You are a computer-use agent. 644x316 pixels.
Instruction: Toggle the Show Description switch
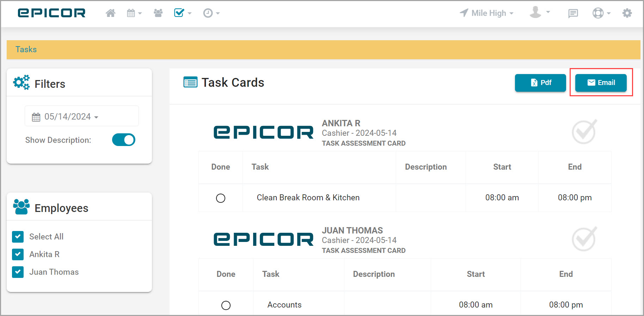124,140
